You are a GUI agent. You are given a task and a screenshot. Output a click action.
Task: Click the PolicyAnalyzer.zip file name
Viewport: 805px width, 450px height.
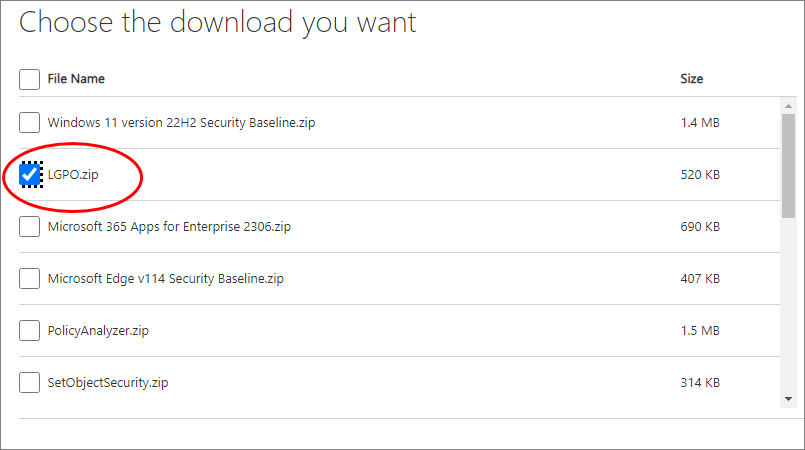[98, 330]
